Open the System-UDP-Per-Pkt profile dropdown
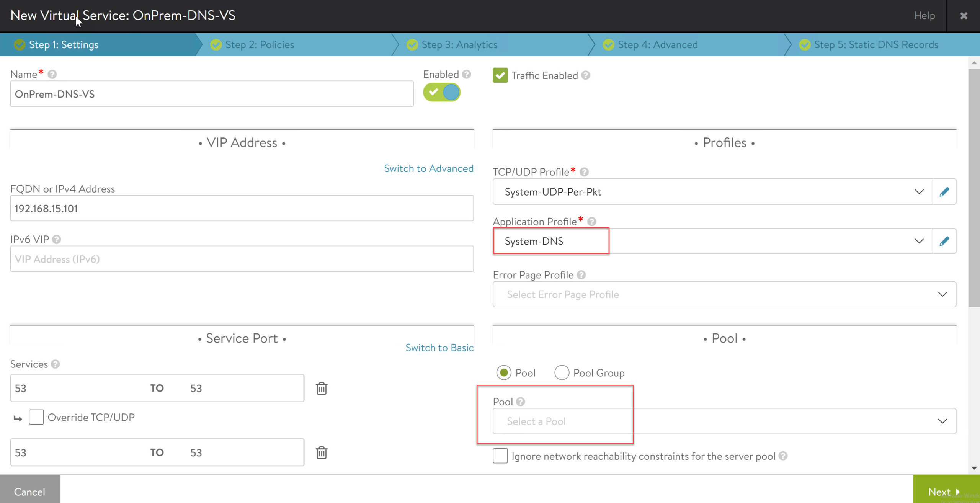The image size is (980, 503). click(712, 192)
